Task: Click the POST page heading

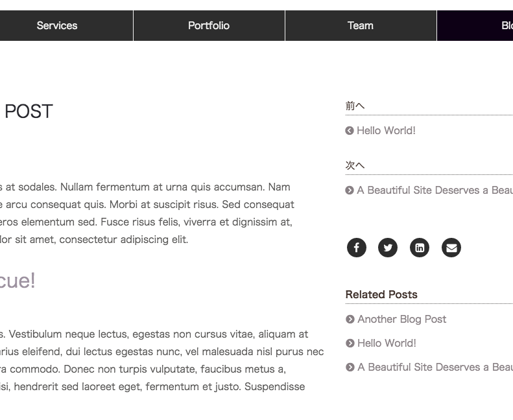Action: point(29,111)
